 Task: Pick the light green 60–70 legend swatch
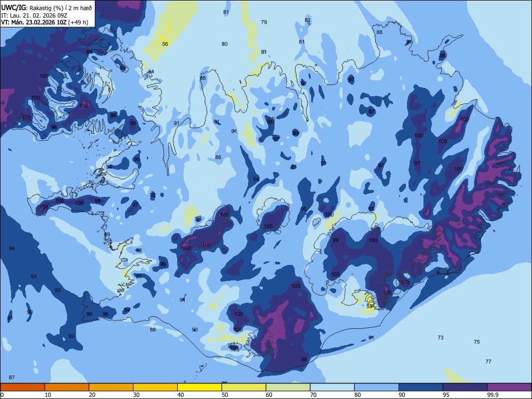288,387
